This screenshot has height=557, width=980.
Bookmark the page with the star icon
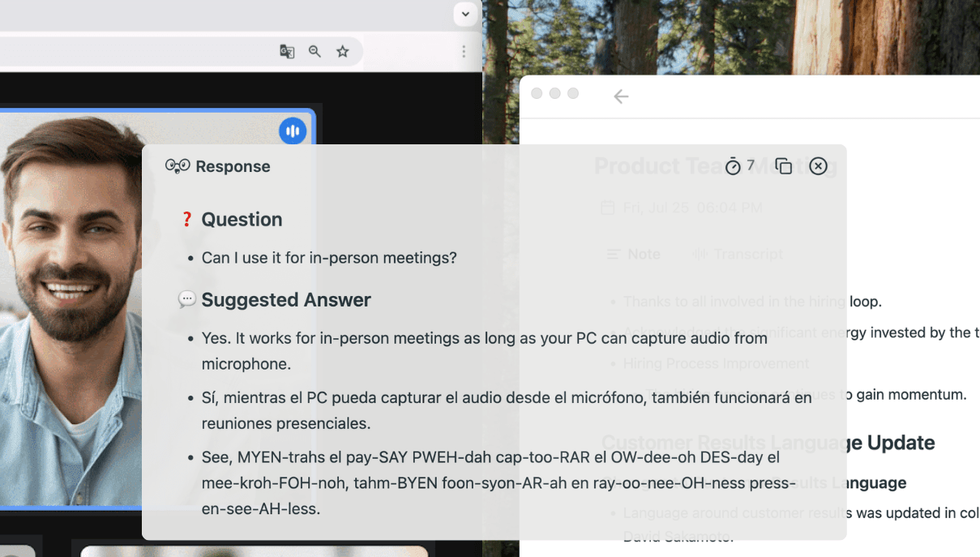pyautogui.click(x=343, y=52)
